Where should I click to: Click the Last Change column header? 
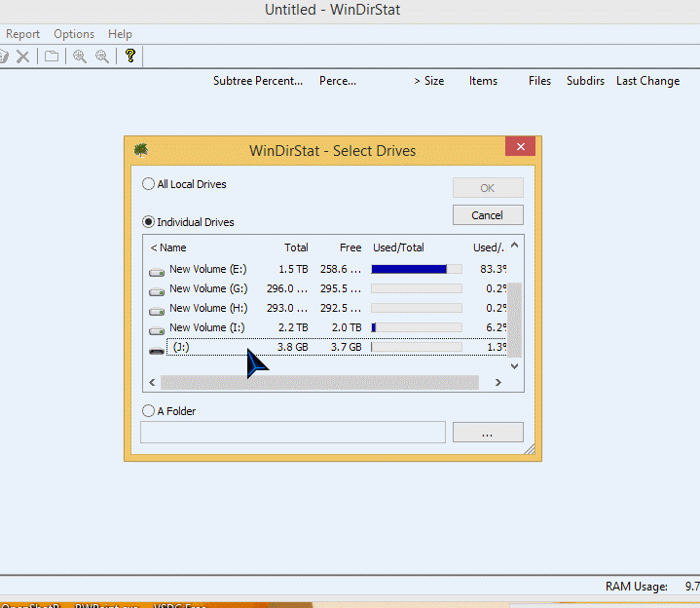click(647, 81)
